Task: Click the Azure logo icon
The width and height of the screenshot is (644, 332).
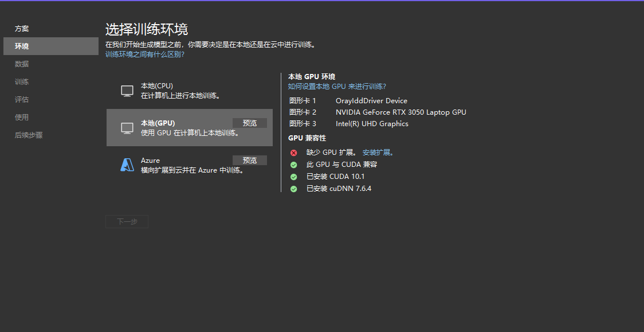Action: pyautogui.click(x=127, y=165)
